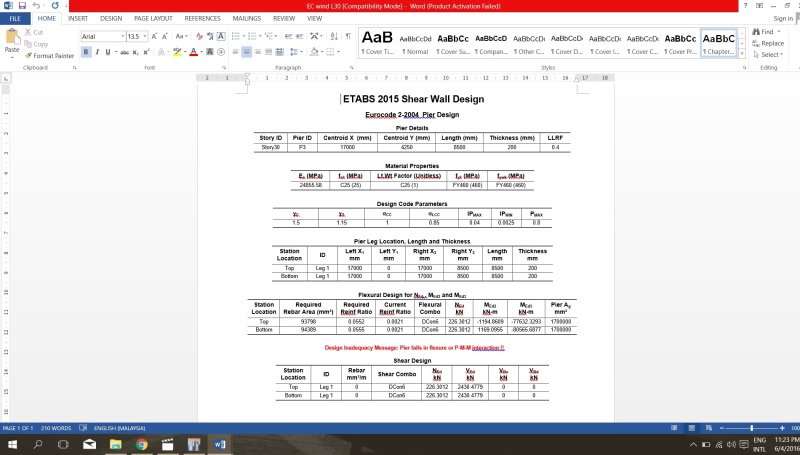Apply red font color
The height and width of the screenshot is (455, 800).
[193, 52]
